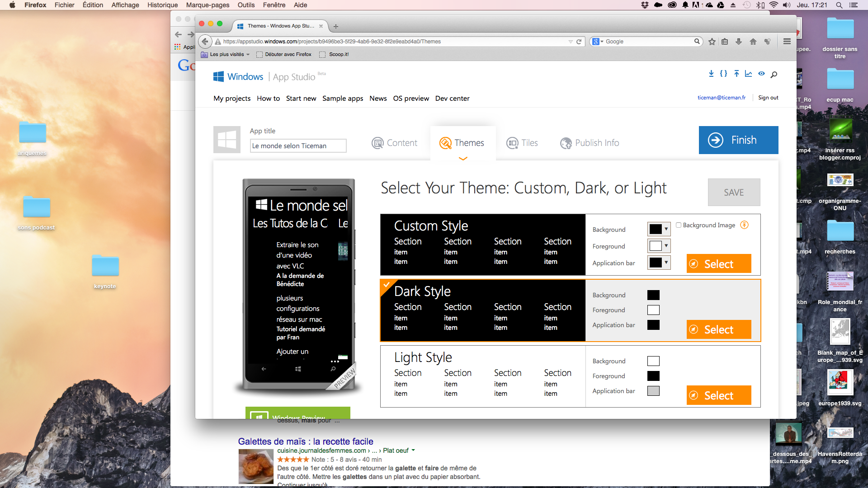Viewport: 868px width, 488px height.
Task: Click the Sign out link
Action: point(768,98)
